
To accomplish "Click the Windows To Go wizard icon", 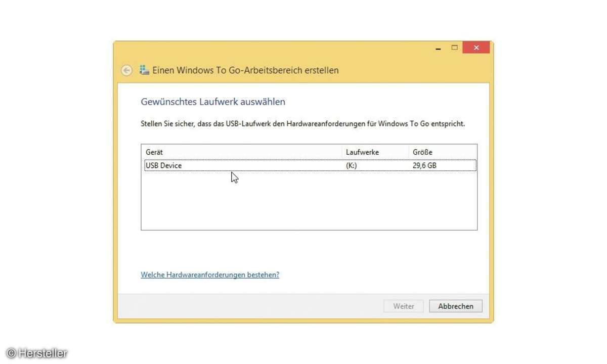I will tap(144, 70).
